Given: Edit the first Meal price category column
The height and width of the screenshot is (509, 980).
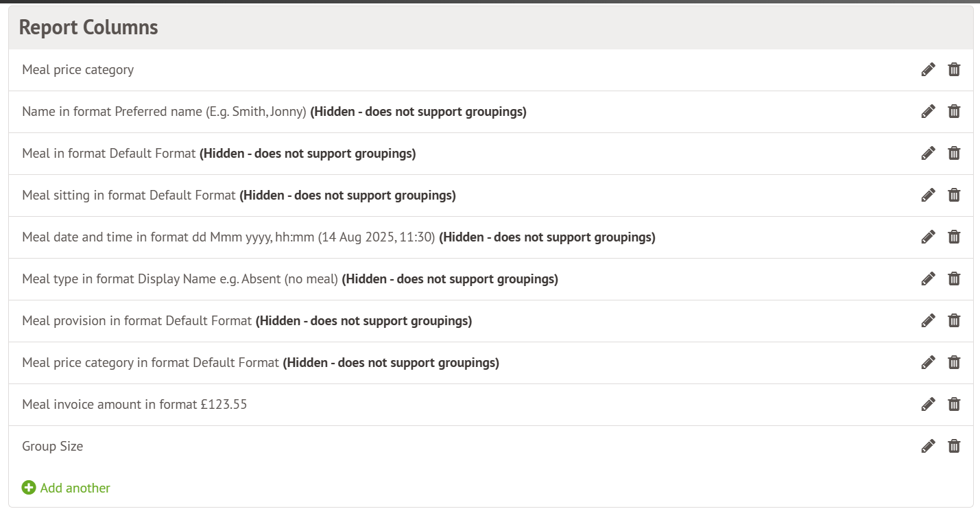Looking at the screenshot, I should (928, 69).
